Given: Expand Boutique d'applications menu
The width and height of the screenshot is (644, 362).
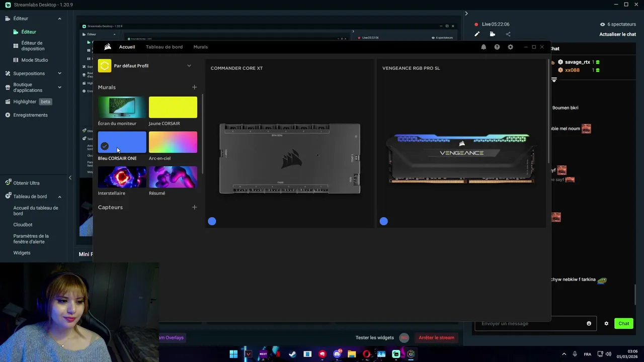Looking at the screenshot, I should (x=59, y=87).
